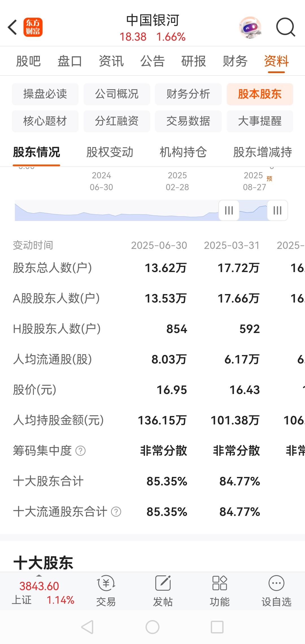The width and height of the screenshot is (305, 644).
Task: Tap 股东总人数 value 17.72万
Action: tap(239, 268)
